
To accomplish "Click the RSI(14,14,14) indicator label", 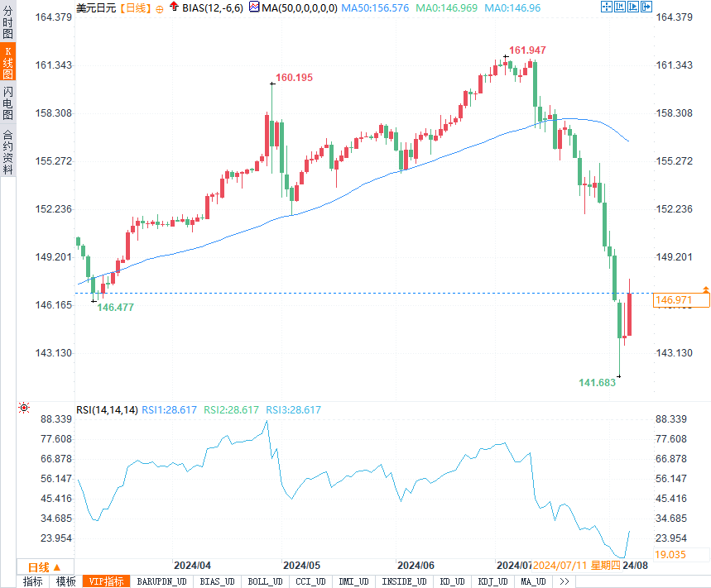I will pyautogui.click(x=107, y=409).
